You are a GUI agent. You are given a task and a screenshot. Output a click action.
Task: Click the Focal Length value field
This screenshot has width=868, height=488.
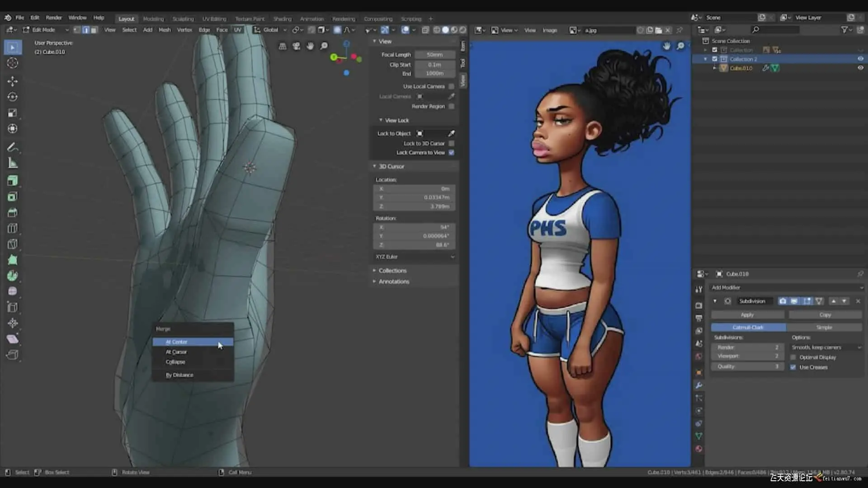click(434, 55)
